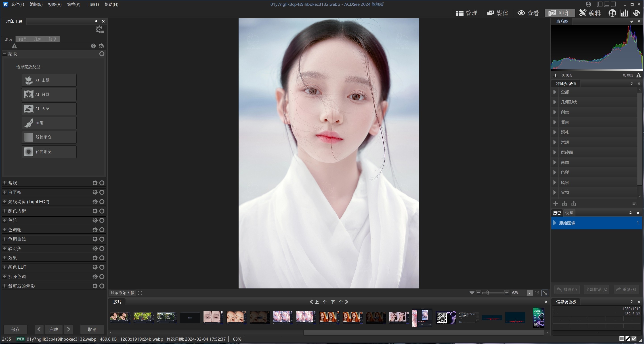Expand the 全部 presets category
Viewport: 644px width, 344px height.
[x=554, y=92]
